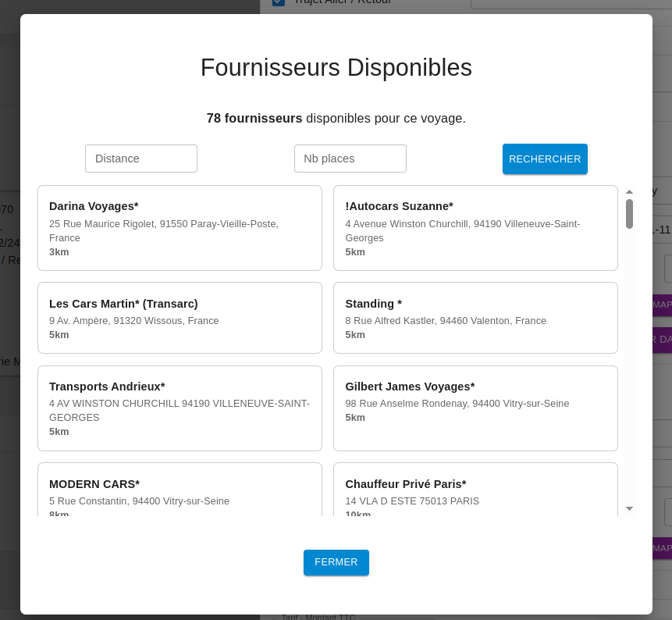
Task: Click the supplier list scrollbar thumb
Action: click(x=629, y=213)
